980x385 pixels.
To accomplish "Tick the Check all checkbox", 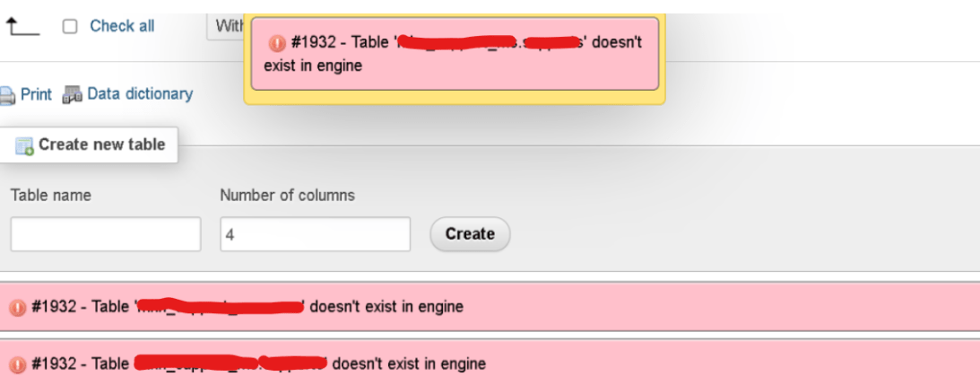I will [x=70, y=26].
